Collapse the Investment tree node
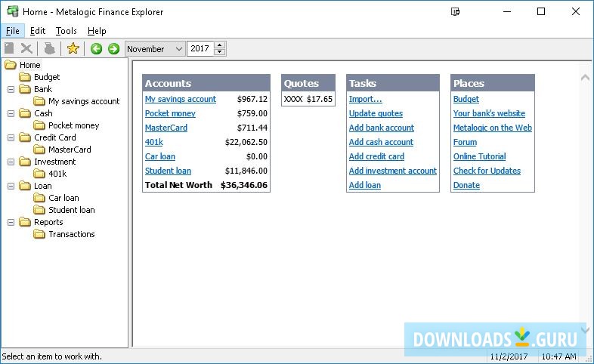The width and height of the screenshot is (594, 364). point(11,162)
